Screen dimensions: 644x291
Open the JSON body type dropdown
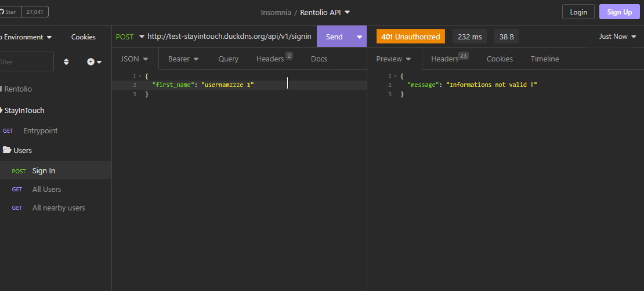point(134,59)
